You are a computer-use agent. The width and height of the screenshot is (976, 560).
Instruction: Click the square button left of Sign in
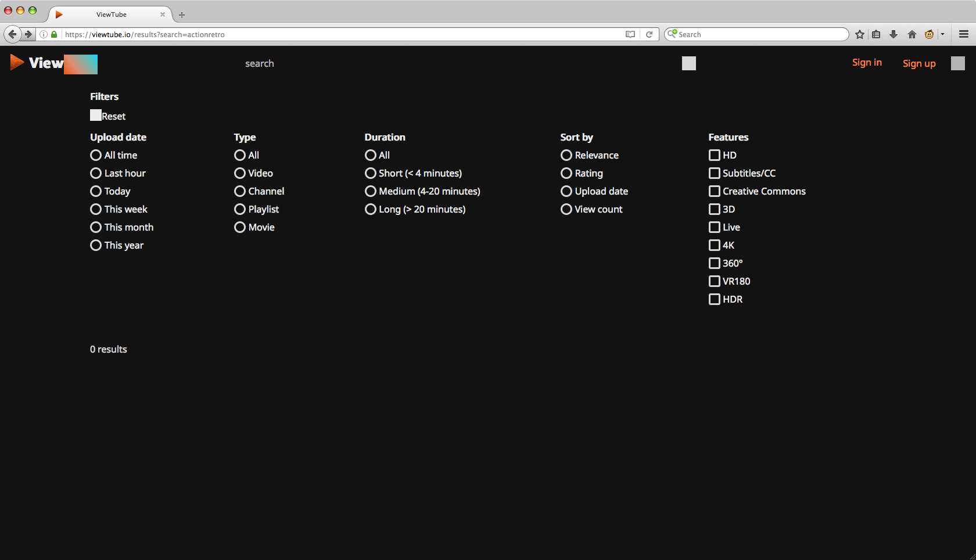tap(689, 63)
